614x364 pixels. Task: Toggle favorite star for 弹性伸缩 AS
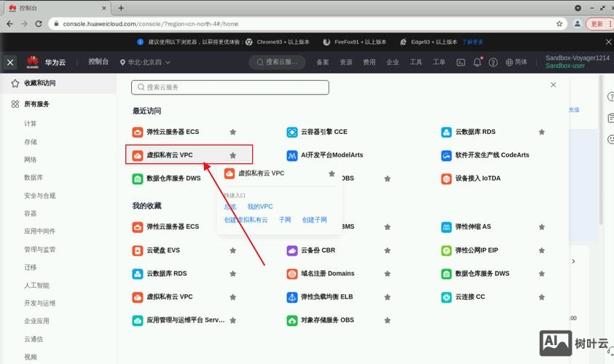[x=542, y=227]
